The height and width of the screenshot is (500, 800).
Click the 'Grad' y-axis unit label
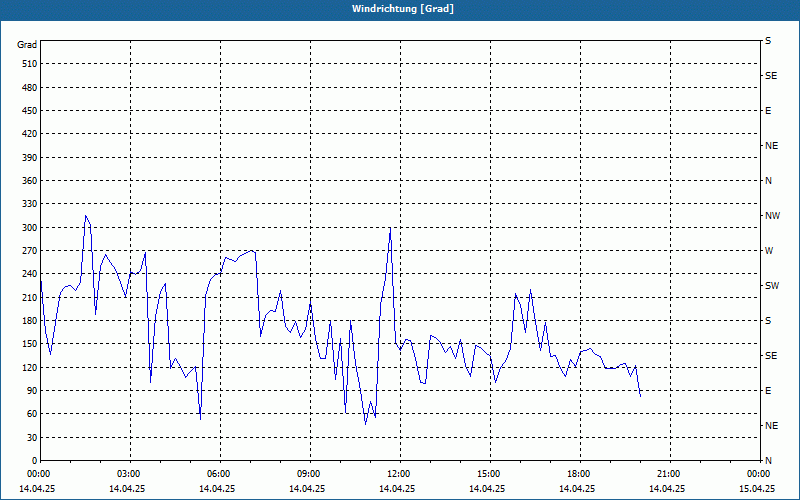27,45
